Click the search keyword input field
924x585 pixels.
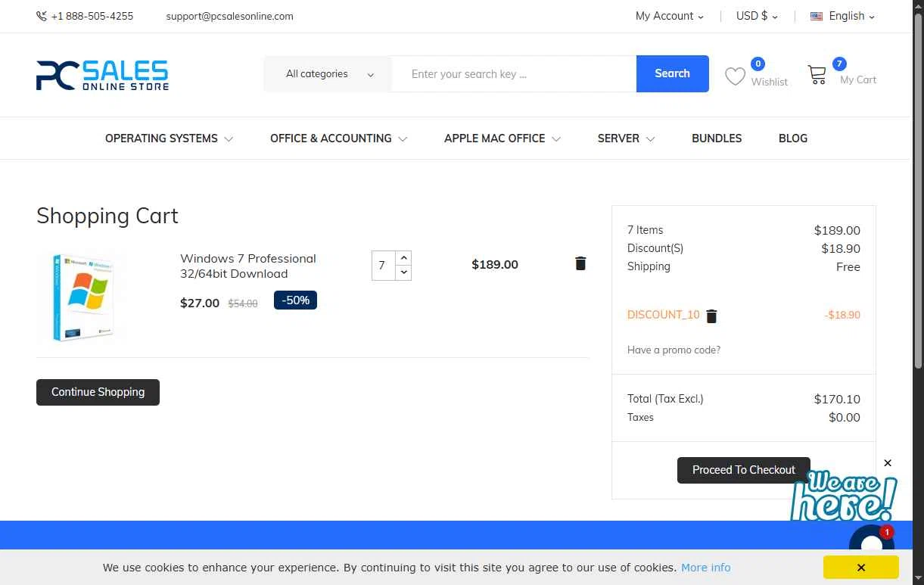tap(514, 73)
